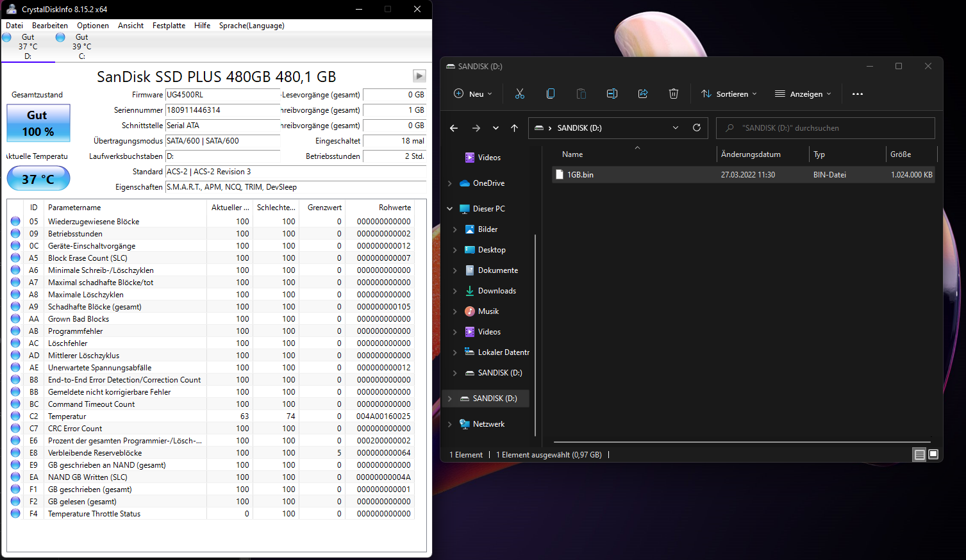Open the Neu dropdown button
The image size is (966, 560).
[x=473, y=94]
